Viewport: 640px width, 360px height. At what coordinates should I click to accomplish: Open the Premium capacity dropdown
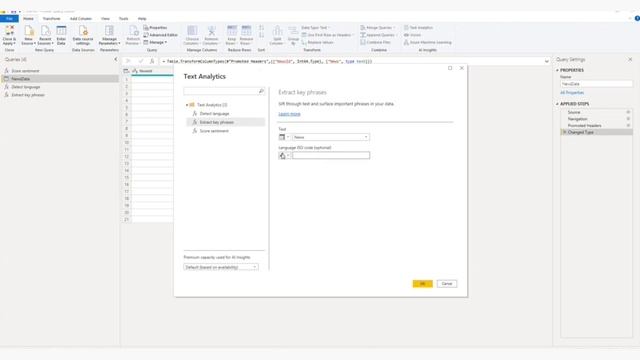[221, 267]
